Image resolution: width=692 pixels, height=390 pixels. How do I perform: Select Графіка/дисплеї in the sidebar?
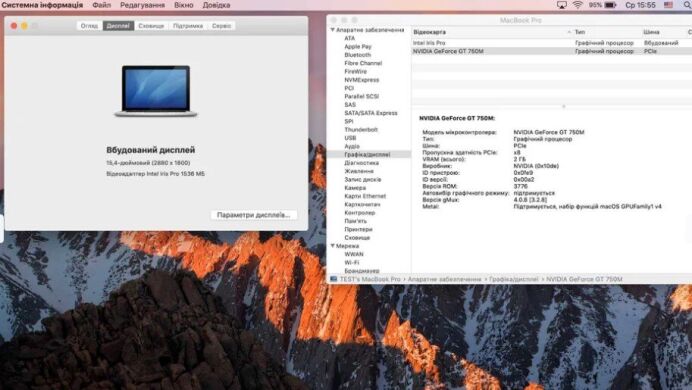(x=367, y=155)
